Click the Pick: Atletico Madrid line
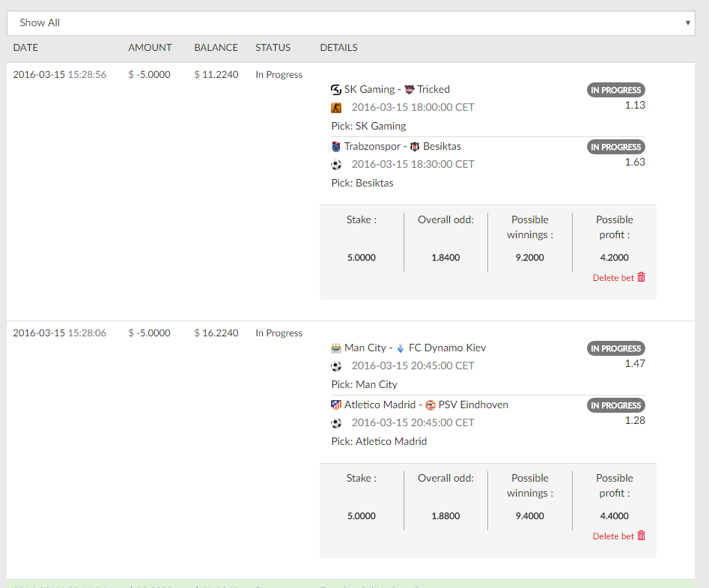 pyautogui.click(x=379, y=441)
